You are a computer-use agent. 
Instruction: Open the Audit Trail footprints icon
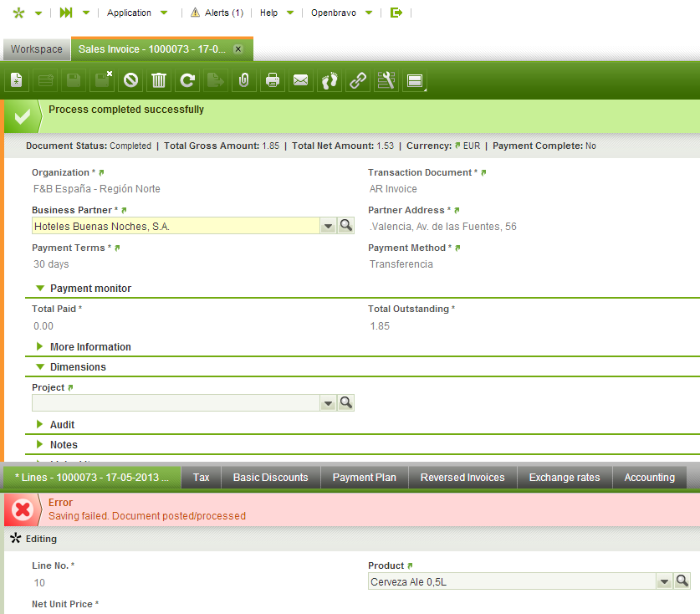[x=330, y=80]
